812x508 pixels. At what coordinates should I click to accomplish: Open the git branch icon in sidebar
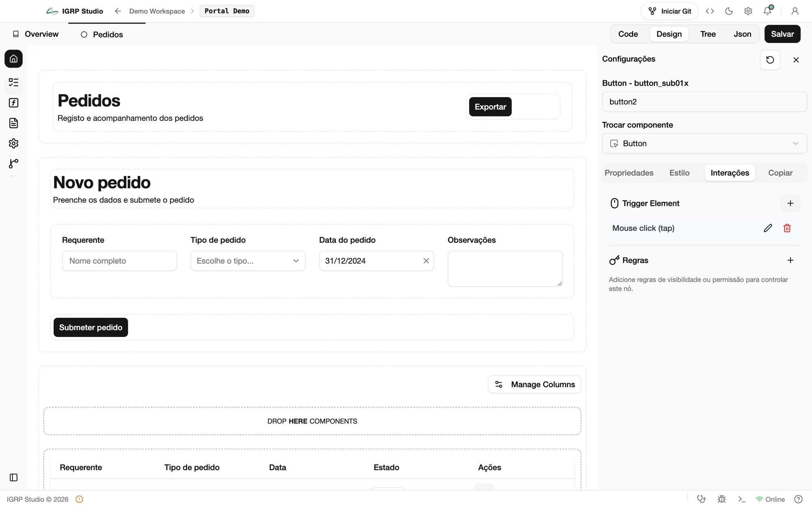[13, 163]
